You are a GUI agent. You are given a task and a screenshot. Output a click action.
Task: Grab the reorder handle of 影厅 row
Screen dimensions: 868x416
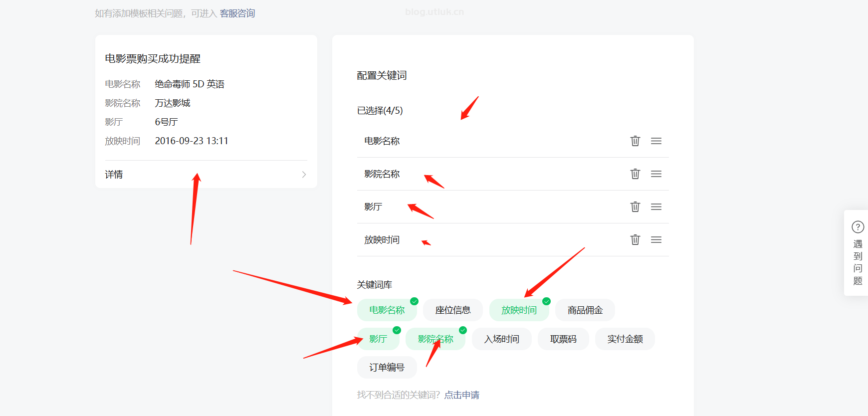tap(656, 207)
